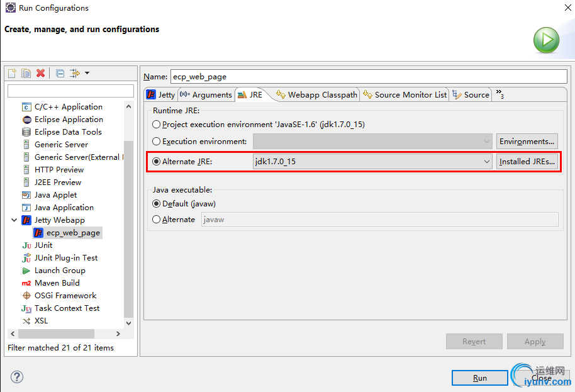
Task: Select Execution environment radio button
Action: (156, 141)
